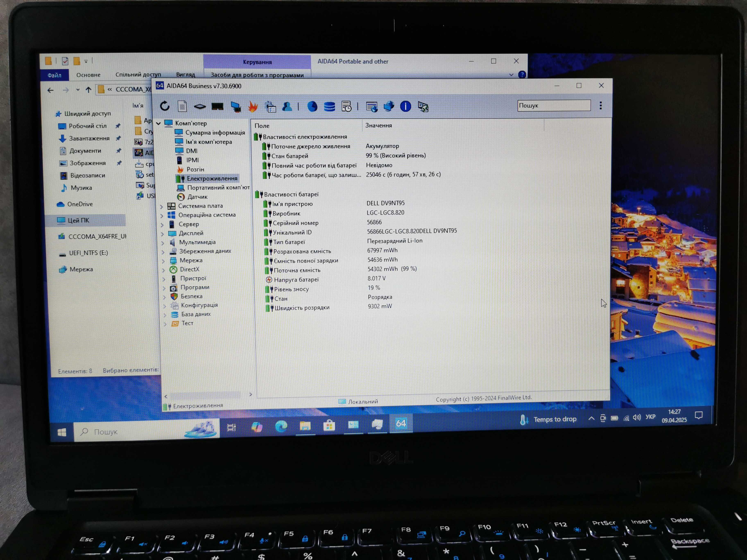Open Завантаження in Explorer sidebar
The height and width of the screenshot is (560, 747).
pyautogui.click(x=89, y=138)
